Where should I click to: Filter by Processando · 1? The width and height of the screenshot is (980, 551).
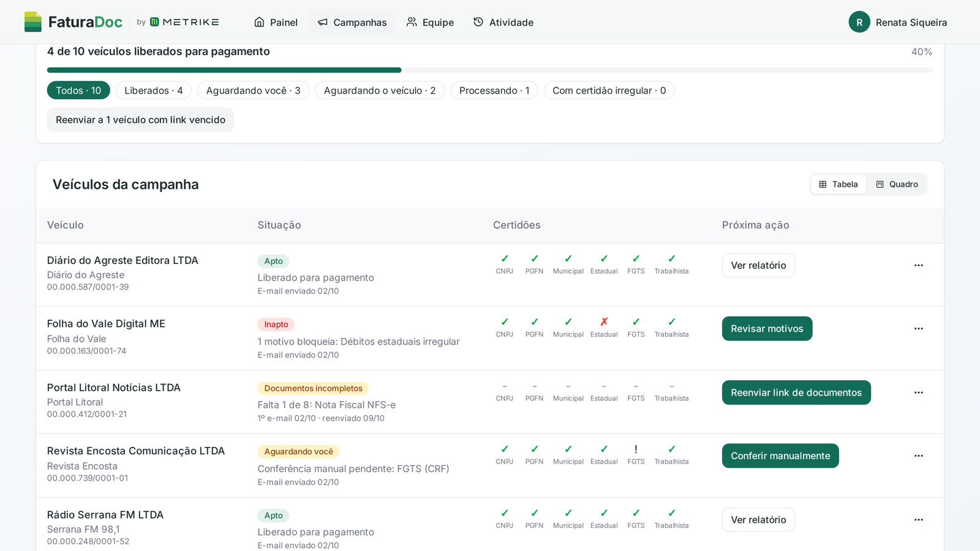click(x=494, y=91)
